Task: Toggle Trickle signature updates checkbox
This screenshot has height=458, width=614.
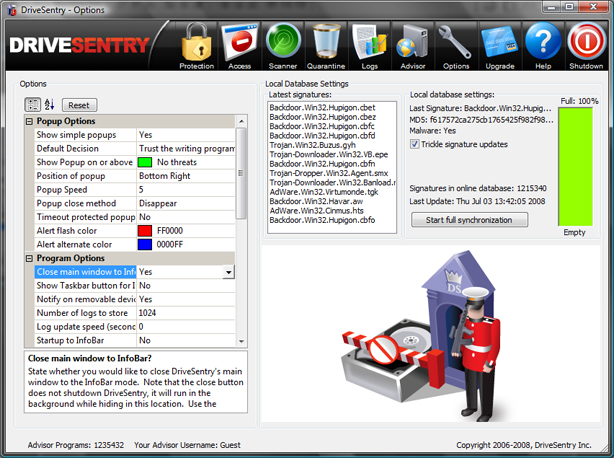Action: coord(415,144)
